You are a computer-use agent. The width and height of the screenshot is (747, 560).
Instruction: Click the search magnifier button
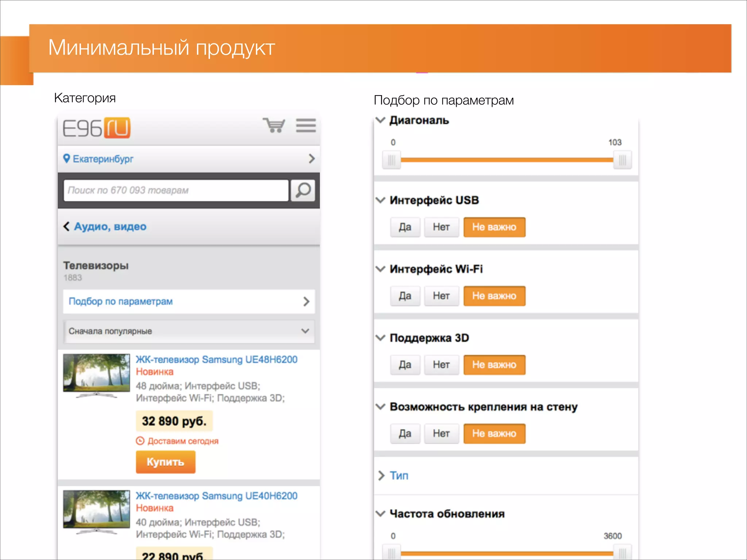pyautogui.click(x=303, y=190)
